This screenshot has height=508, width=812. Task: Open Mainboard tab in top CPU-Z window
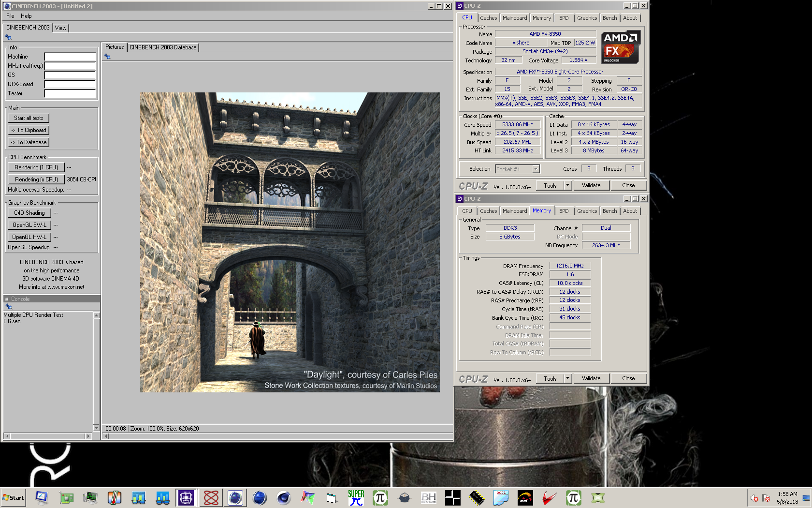click(515, 18)
